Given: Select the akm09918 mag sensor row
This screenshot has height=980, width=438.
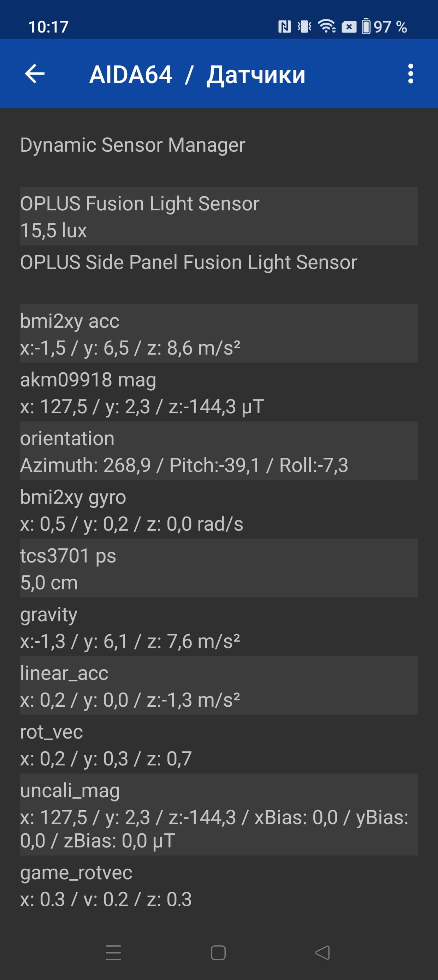Looking at the screenshot, I should pos(219,392).
